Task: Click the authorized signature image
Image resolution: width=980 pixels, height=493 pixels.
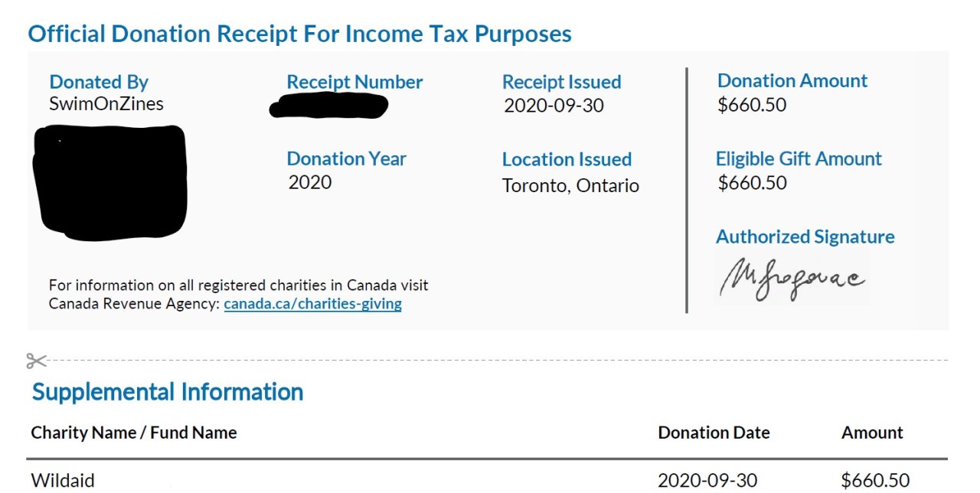Action: [x=792, y=279]
